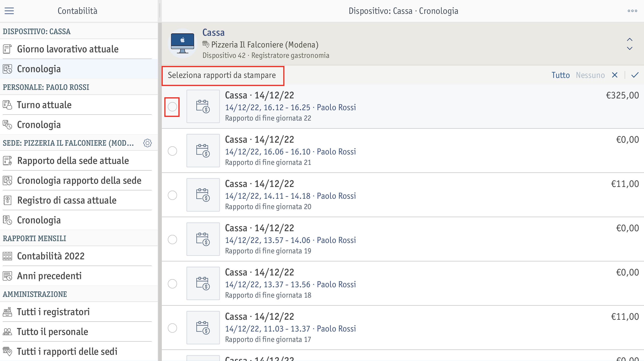Click the Giorno lavorativo attuale receipt icon
The height and width of the screenshot is (361, 644).
click(7, 49)
